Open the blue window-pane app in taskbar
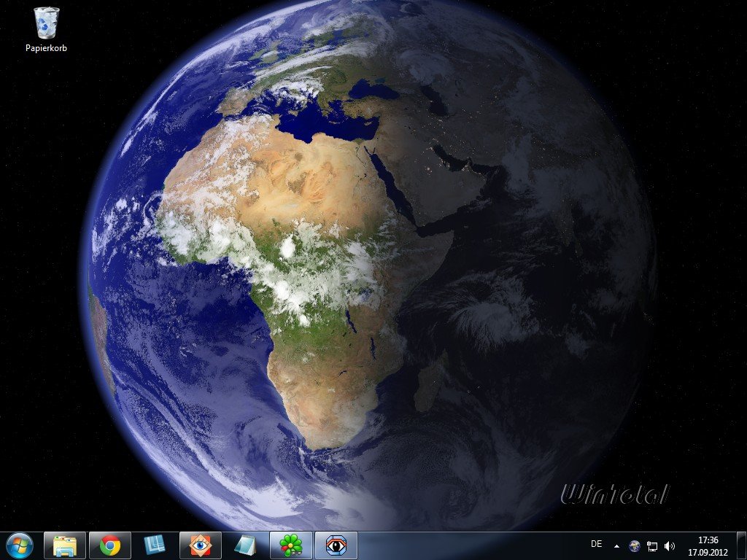Image resolution: width=747 pixels, height=560 pixels. click(x=155, y=545)
